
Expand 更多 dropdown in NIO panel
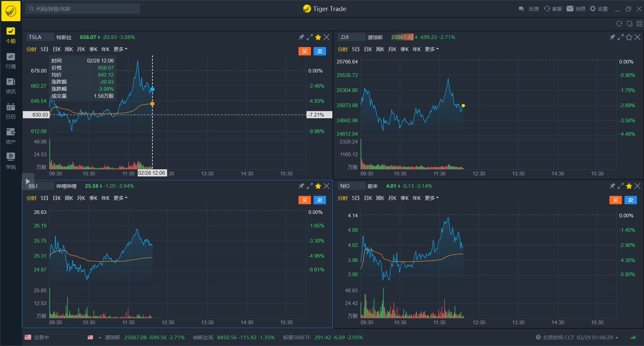point(432,198)
